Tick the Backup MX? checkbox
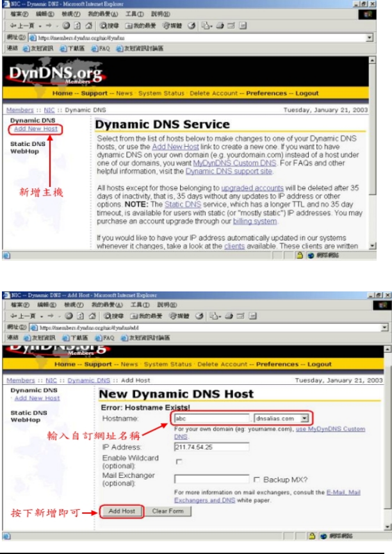The width and height of the screenshot is (392, 554). 257,480
